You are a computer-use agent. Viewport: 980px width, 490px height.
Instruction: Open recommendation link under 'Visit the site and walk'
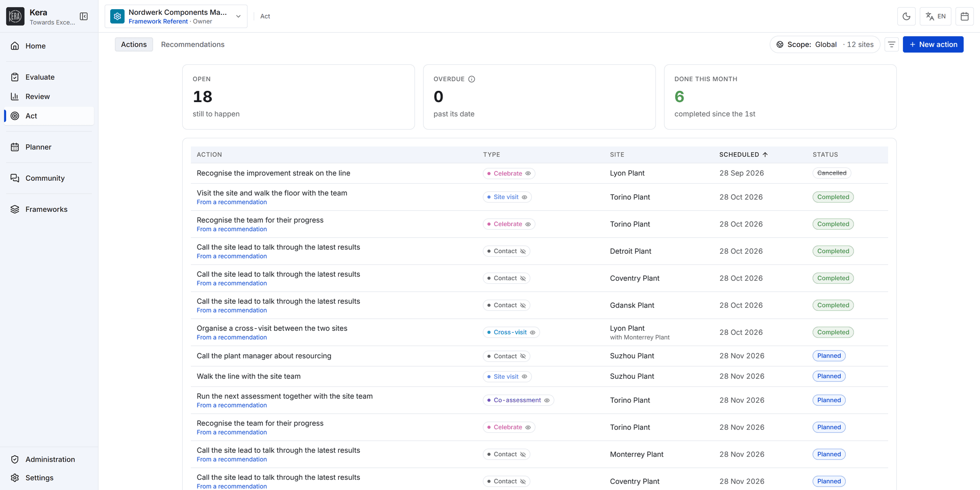point(232,202)
